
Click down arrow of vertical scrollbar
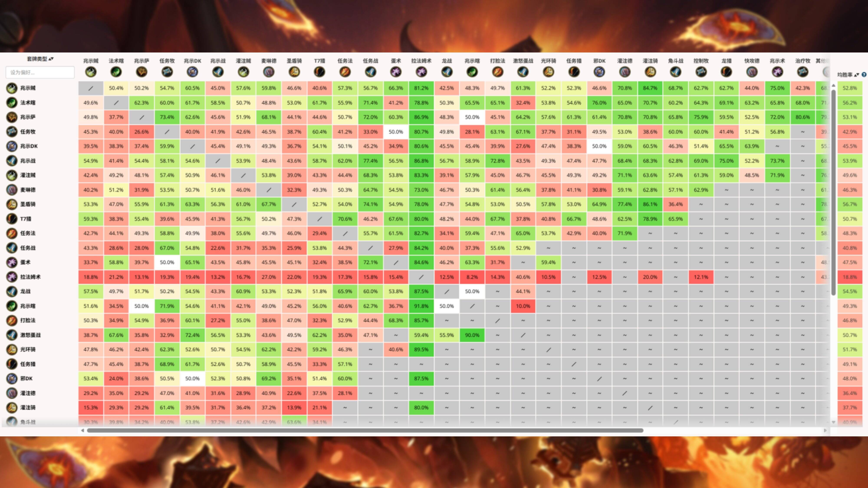tap(833, 422)
